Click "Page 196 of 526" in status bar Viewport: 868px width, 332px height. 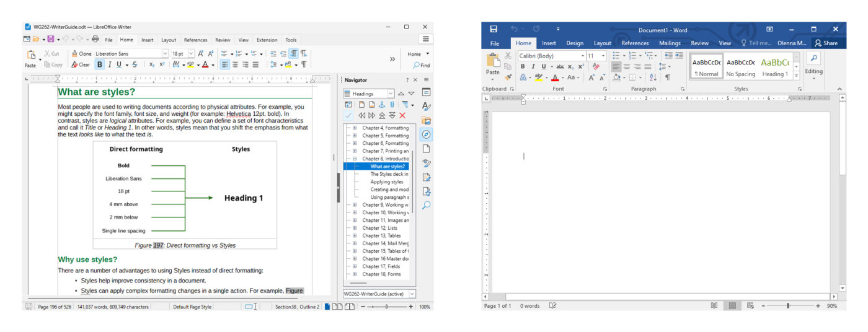pyautogui.click(x=55, y=307)
